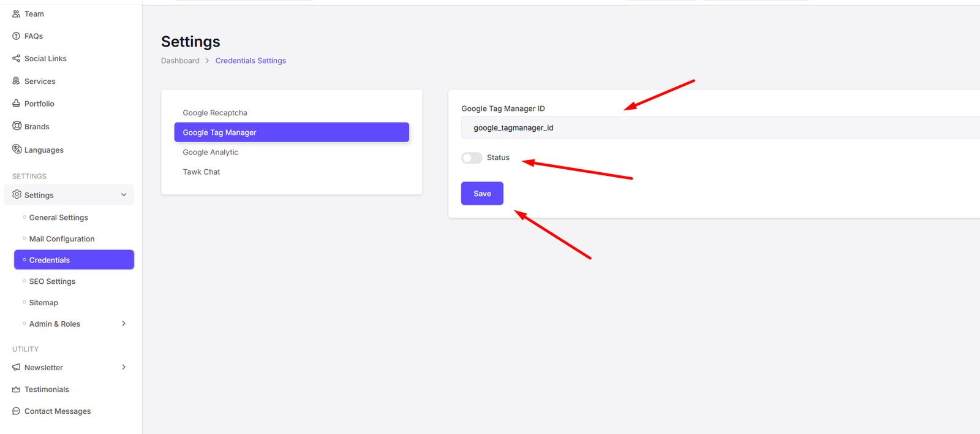Viewport: 980px width, 434px height.
Task: Click the Team sidebar icon
Action: (17, 13)
